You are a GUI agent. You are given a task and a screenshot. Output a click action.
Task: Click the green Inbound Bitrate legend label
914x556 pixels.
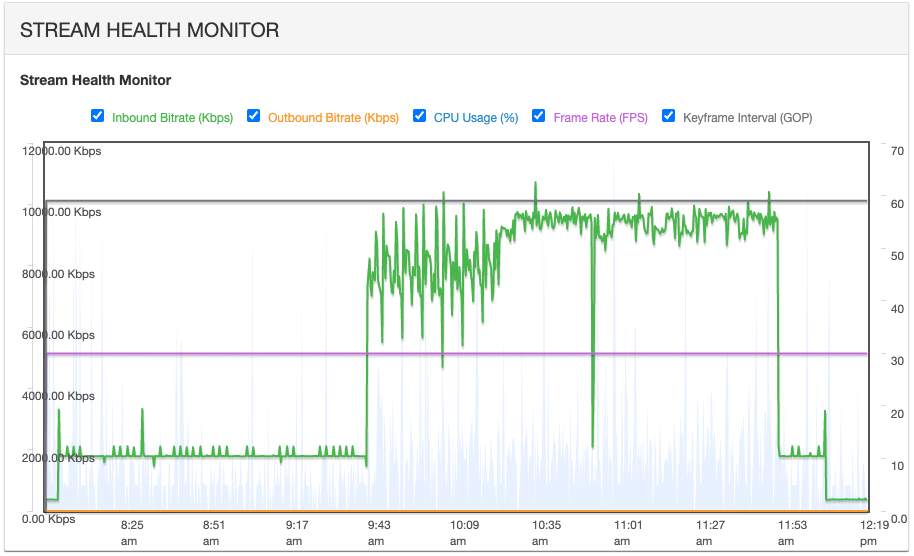[172, 118]
